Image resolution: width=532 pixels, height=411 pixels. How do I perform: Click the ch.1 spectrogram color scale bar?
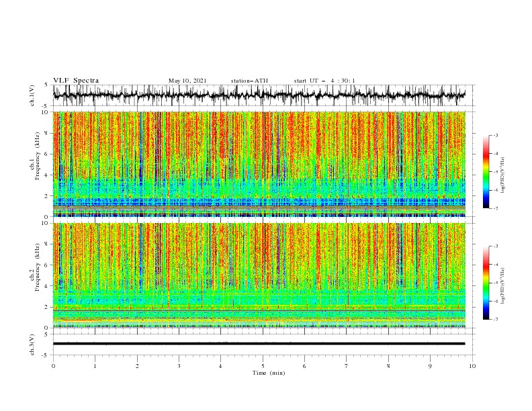[x=486, y=172]
